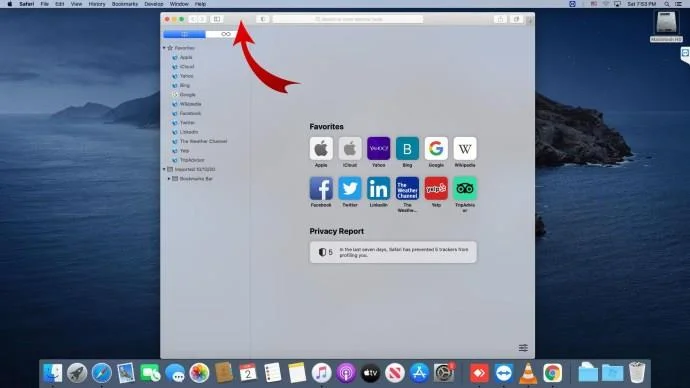Open the privacy report shield button
690x388 pixels.
click(x=263, y=19)
